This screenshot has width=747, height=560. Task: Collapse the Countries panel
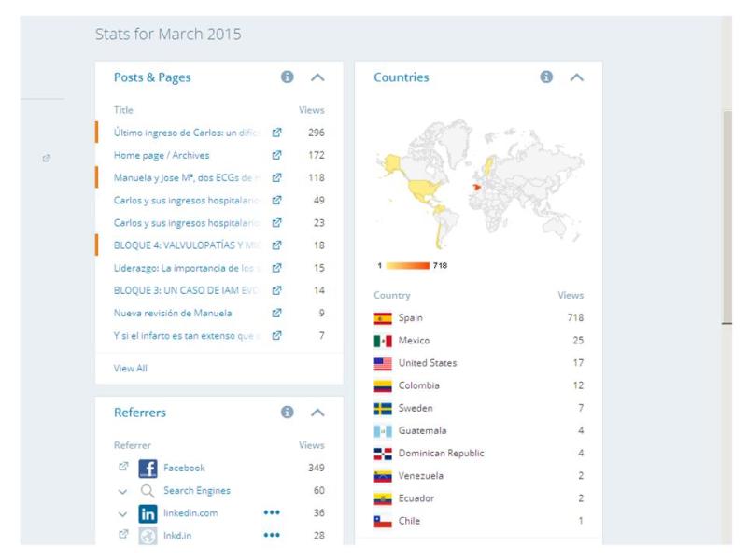[x=576, y=77]
